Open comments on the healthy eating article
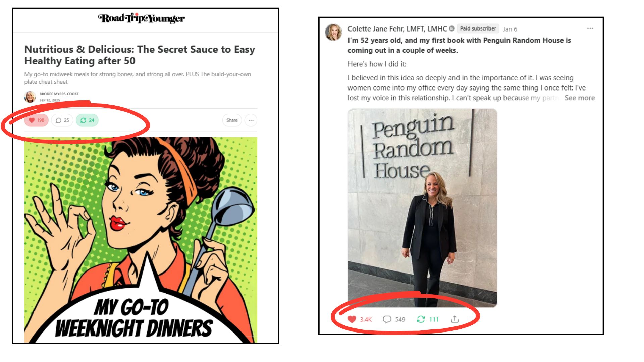Viewport: 644px width, 362px height. click(x=62, y=120)
